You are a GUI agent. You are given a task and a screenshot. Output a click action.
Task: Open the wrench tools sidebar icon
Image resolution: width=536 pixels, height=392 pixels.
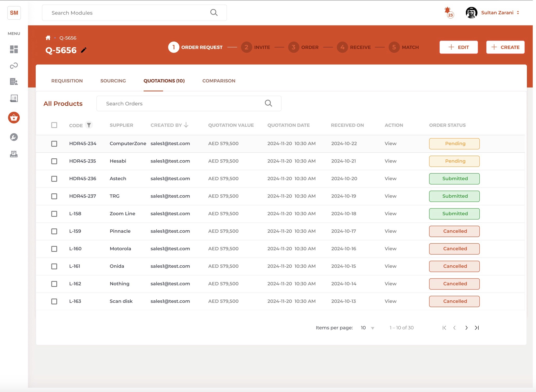click(x=14, y=137)
